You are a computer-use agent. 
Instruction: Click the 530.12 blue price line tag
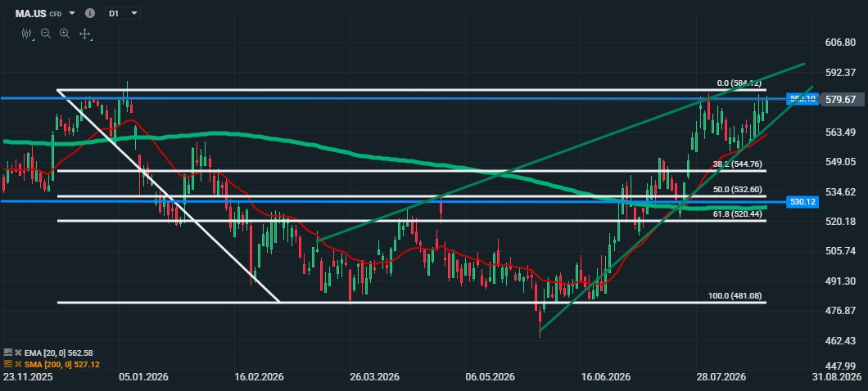pyautogui.click(x=802, y=202)
